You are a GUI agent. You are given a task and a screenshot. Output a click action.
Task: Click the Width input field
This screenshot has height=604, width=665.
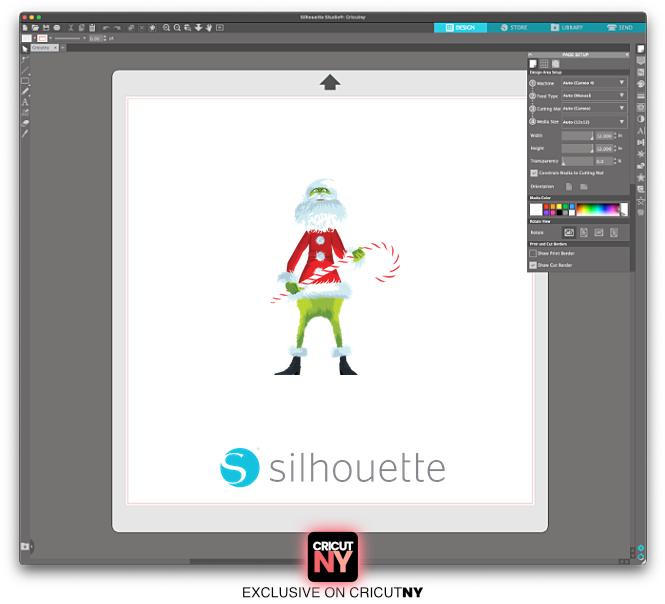[x=604, y=136]
